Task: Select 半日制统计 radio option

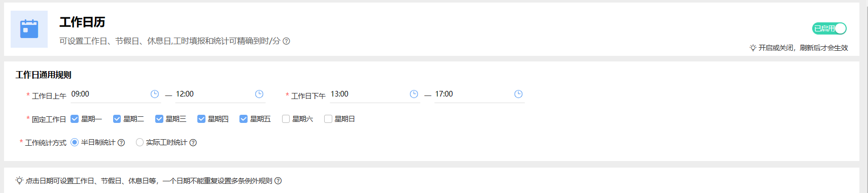Action: pos(75,143)
